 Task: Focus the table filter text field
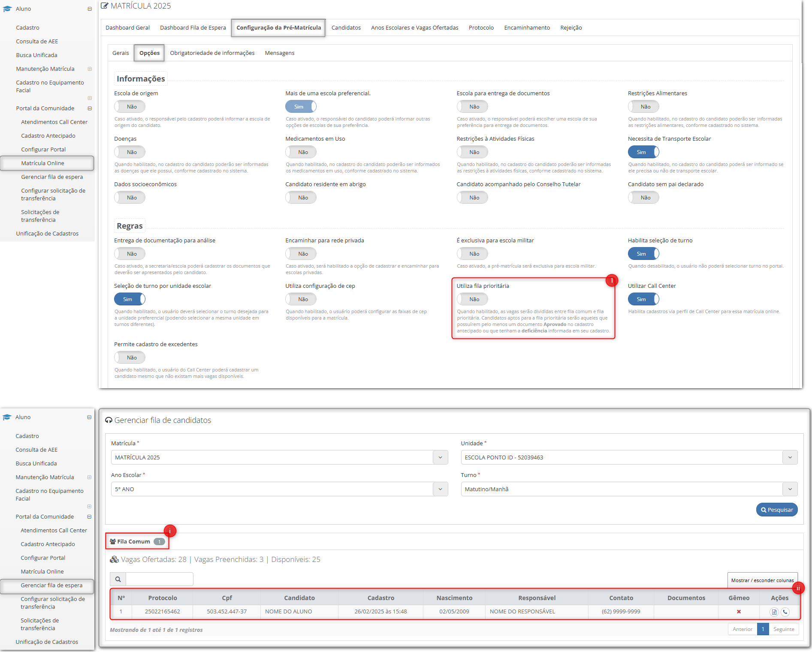pos(160,579)
